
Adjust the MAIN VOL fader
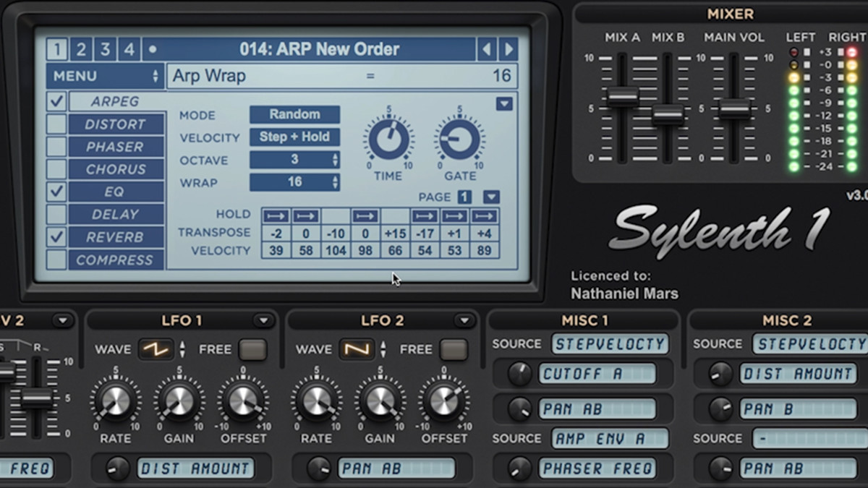point(734,109)
